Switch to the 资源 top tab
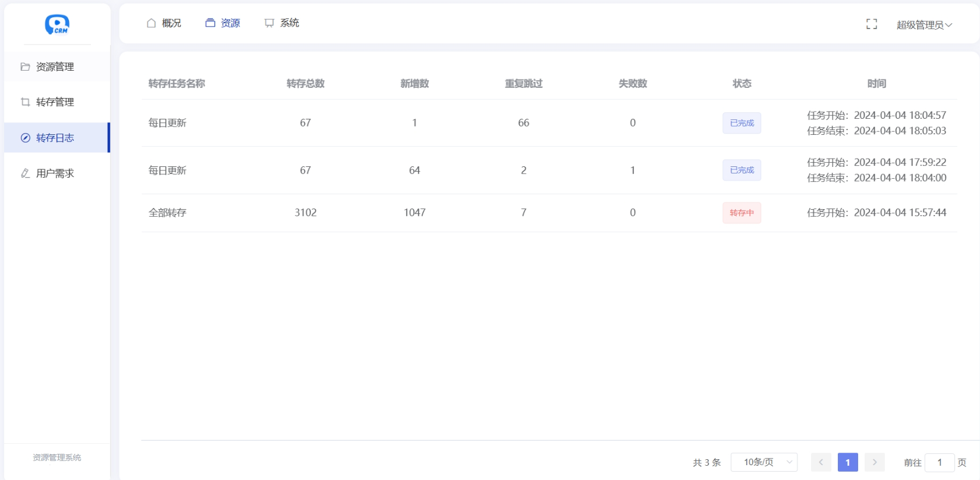The image size is (980, 480). pyautogui.click(x=223, y=23)
